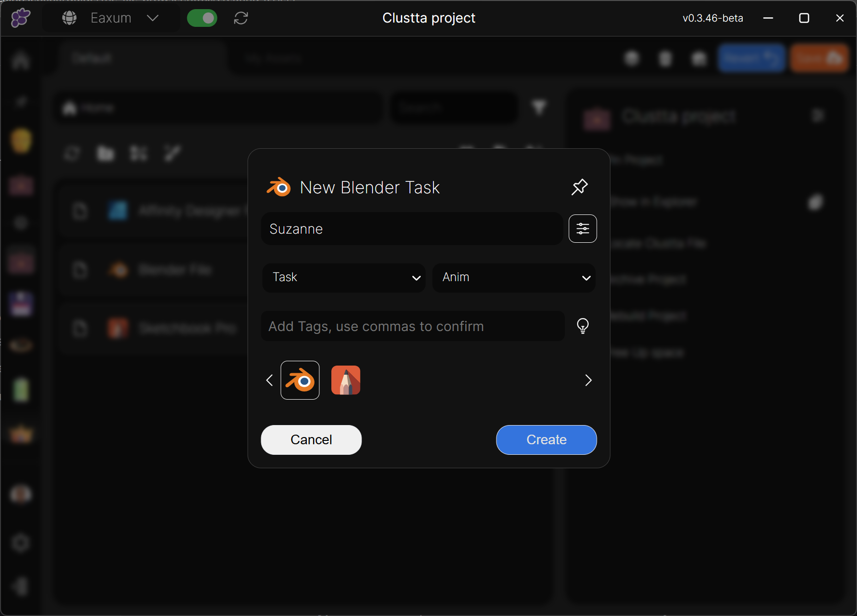Open the Task type dropdown
The image size is (857, 616).
pyautogui.click(x=344, y=277)
